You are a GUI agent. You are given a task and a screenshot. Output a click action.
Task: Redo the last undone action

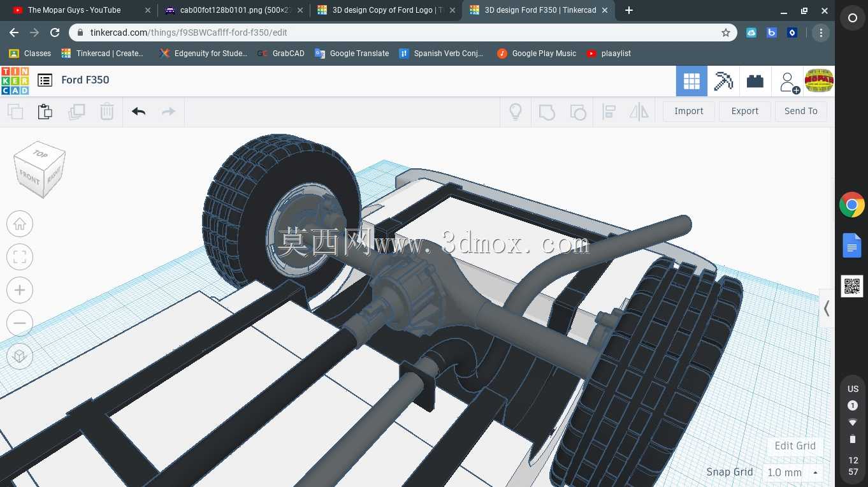coord(168,112)
